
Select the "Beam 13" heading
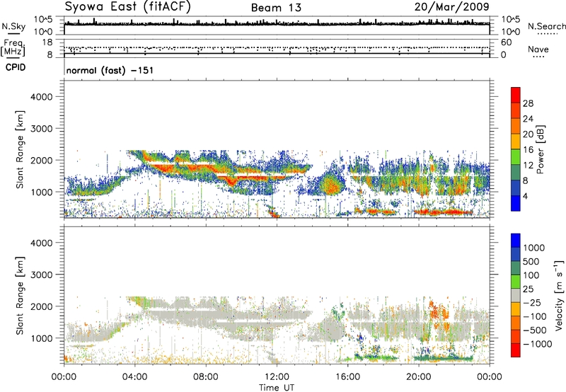276,8
